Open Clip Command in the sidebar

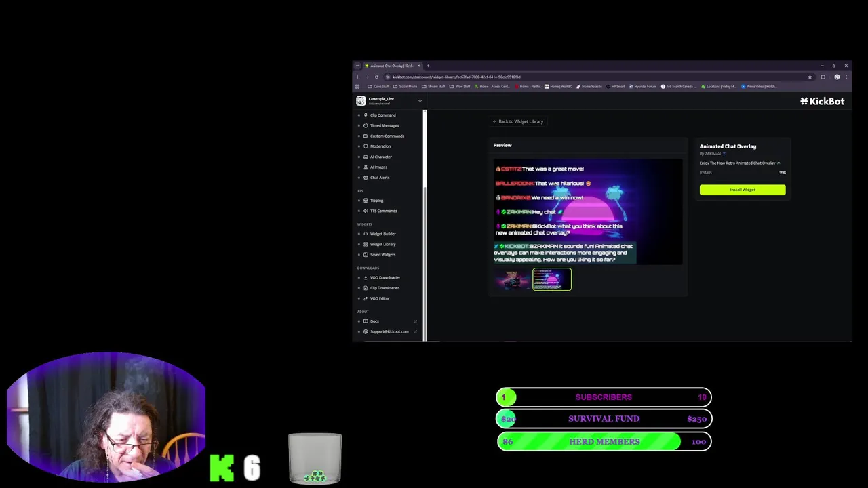pyautogui.click(x=382, y=115)
